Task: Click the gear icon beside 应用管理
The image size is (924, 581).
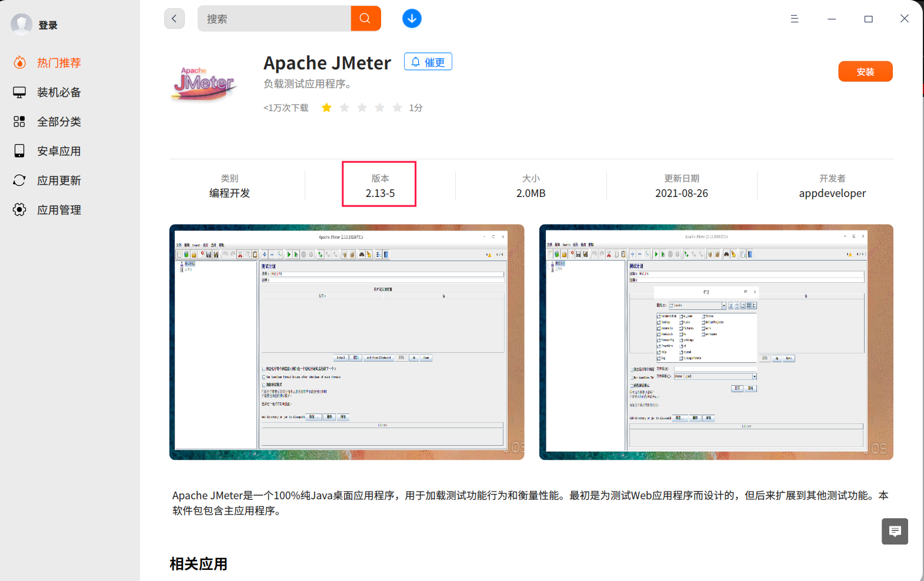Action: 19,210
